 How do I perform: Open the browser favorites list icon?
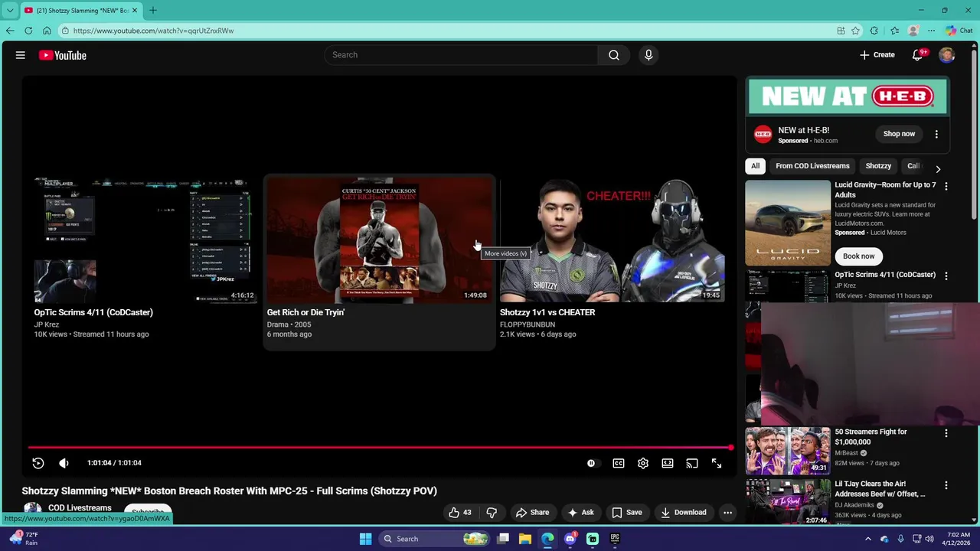point(894,31)
